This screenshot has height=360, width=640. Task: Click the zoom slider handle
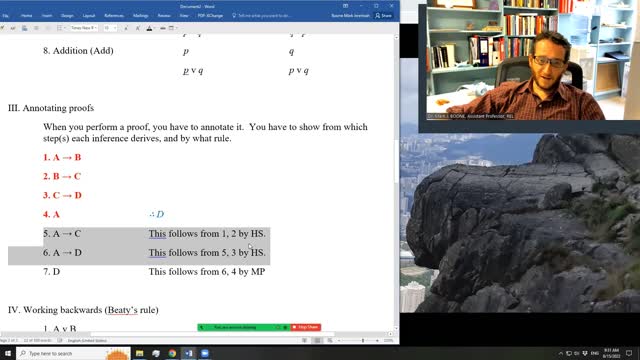362,340
